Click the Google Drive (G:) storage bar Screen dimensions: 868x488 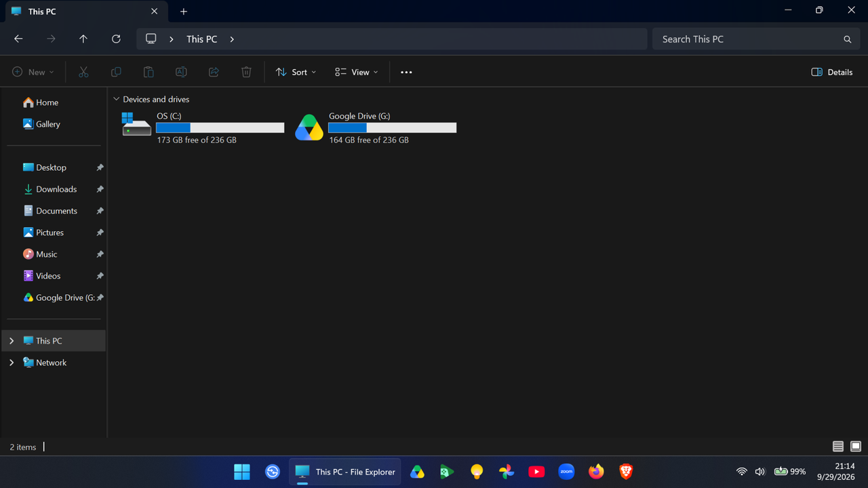tap(393, 128)
